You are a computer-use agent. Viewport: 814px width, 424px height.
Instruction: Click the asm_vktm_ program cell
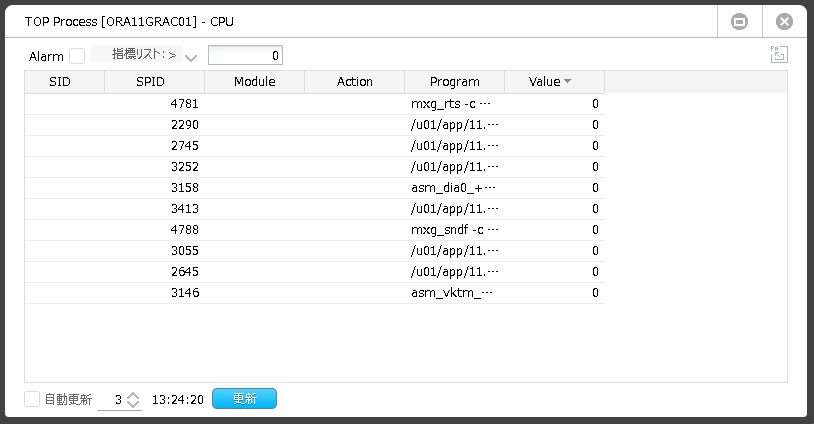click(x=455, y=293)
